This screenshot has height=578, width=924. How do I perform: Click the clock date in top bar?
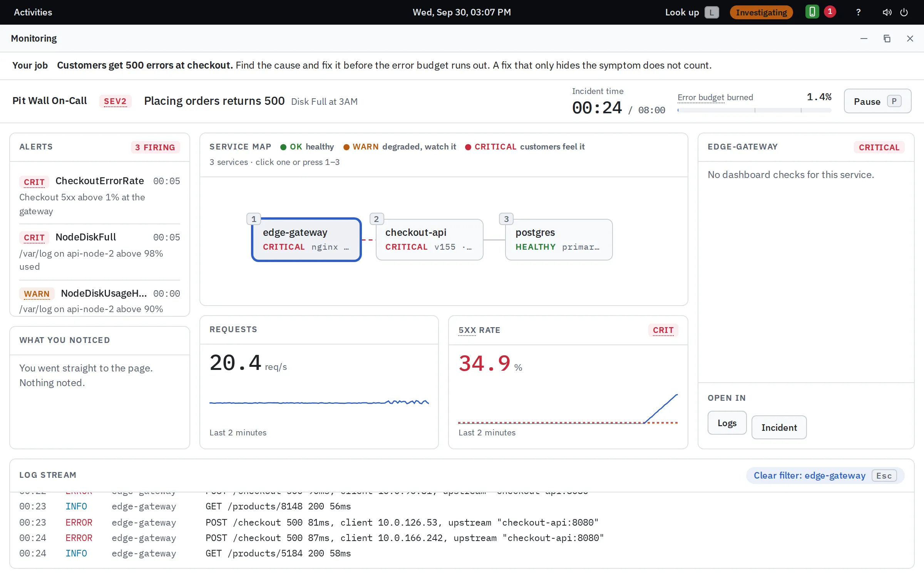462,12
